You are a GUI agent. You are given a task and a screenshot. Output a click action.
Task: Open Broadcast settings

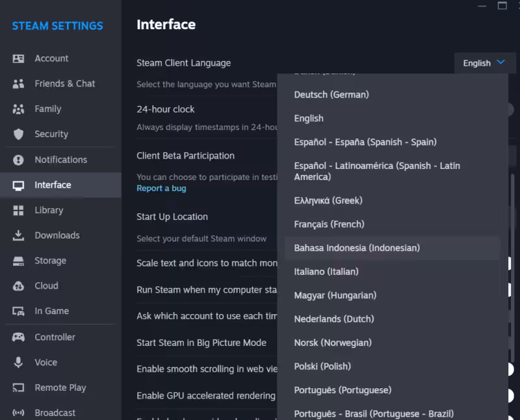coord(60,413)
